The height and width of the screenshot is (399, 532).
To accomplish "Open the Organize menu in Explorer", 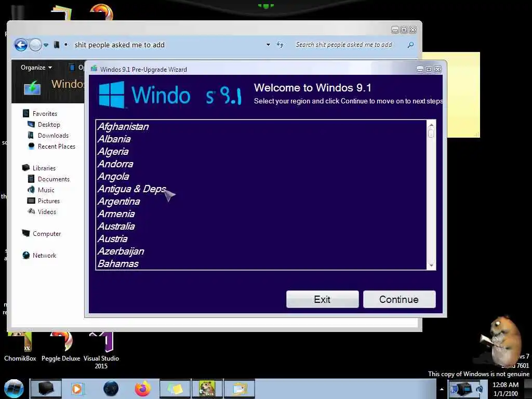I will (x=36, y=68).
